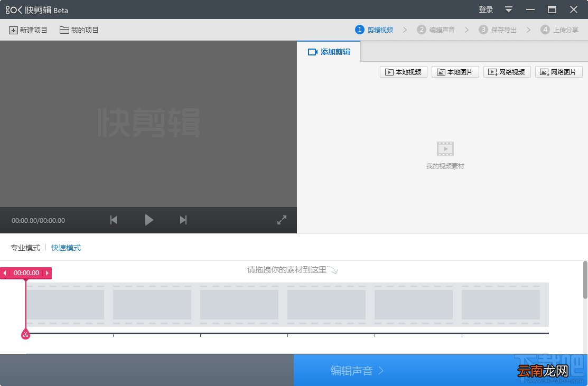Minimize the 快剪辑 window
The width and height of the screenshot is (588, 386).
530,10
